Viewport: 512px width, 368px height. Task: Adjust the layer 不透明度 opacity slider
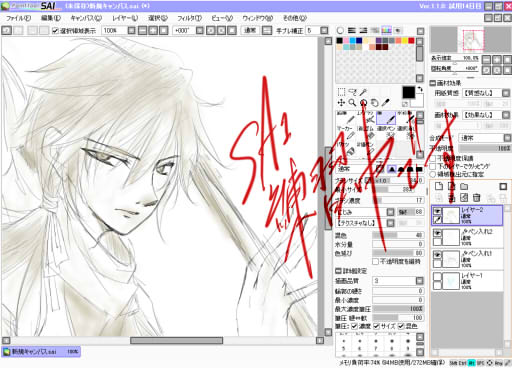click(485, 148)
